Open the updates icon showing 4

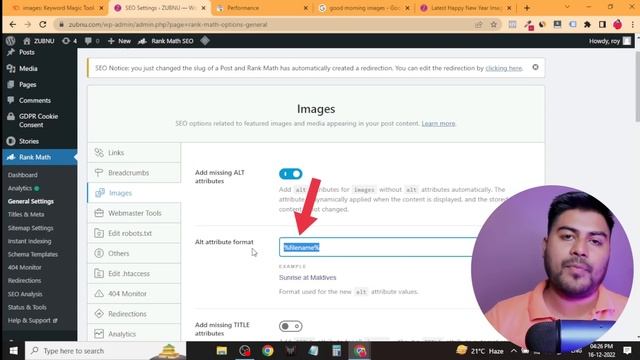tap(69, 41)
